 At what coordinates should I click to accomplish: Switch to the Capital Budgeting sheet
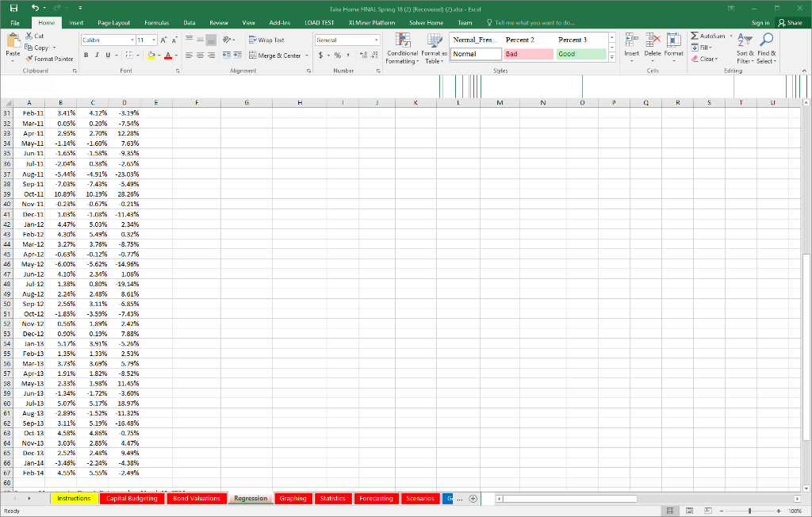[x=132, y=498]
